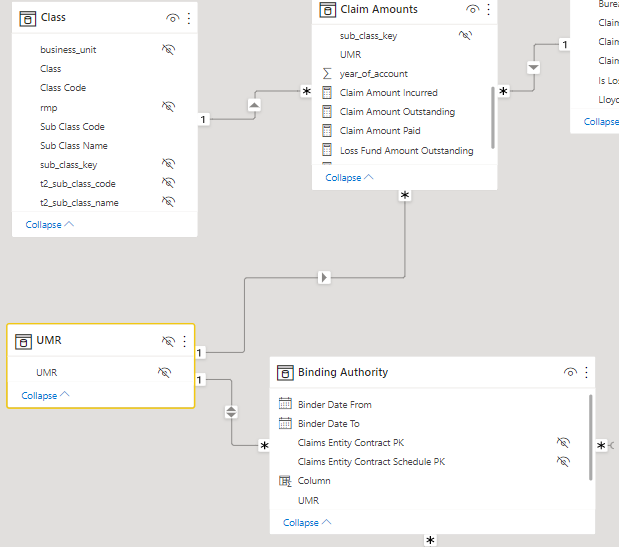This screenshot has height=547, width=619.
Task: Unhide the t2_sub_class_code field
Action: coord(169,182)
